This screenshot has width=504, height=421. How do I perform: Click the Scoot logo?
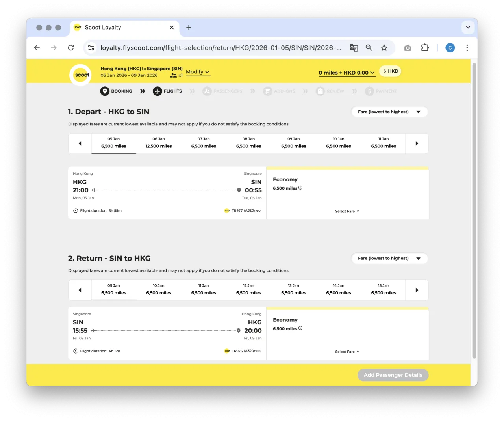coord(80,75)
